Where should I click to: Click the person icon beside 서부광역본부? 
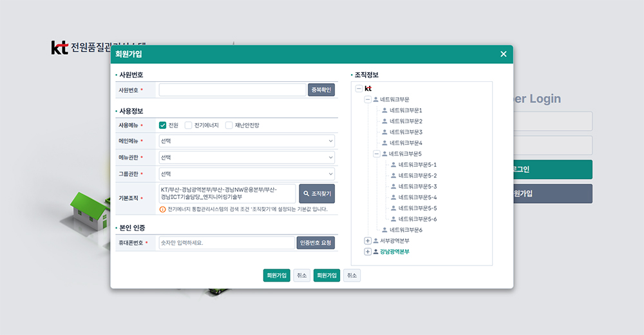point(376,241)
